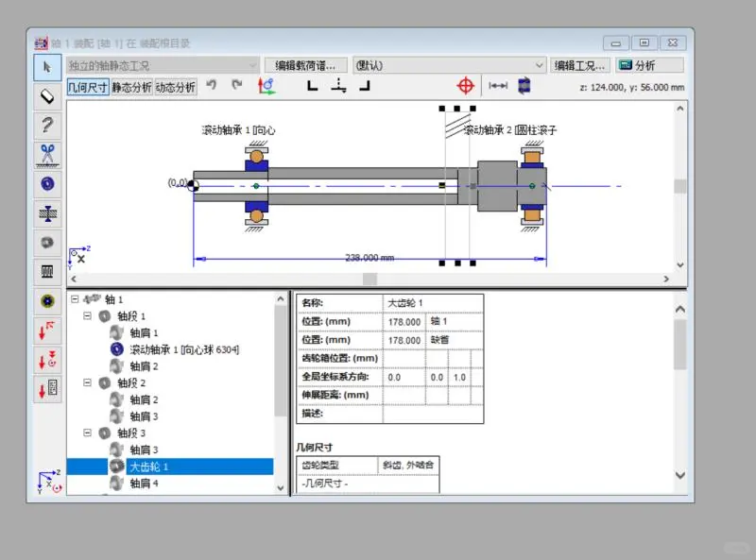Click the properties panel scroll-down arrow

pos(679,475)
